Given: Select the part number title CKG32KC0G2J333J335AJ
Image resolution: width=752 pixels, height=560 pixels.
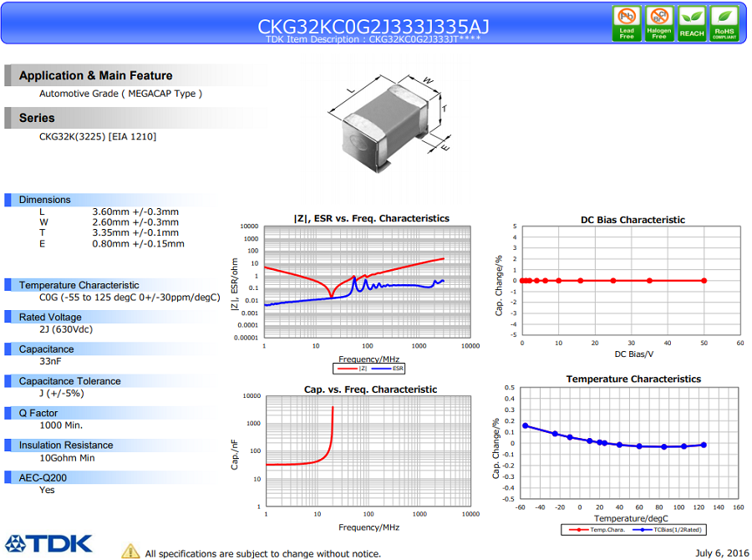Looking at the screenshot, I should pyautogui.click(x=373, y=27).
